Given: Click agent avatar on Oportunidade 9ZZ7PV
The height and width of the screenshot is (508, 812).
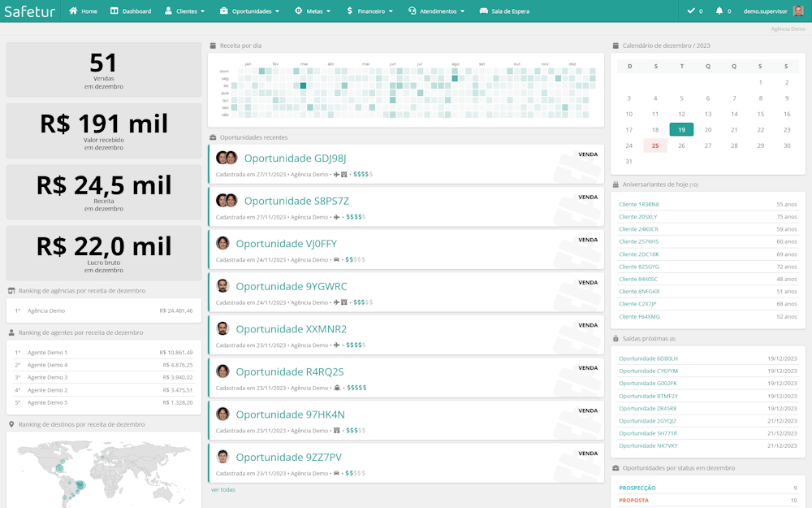Looking at the screenshot, I should (222, 457).
